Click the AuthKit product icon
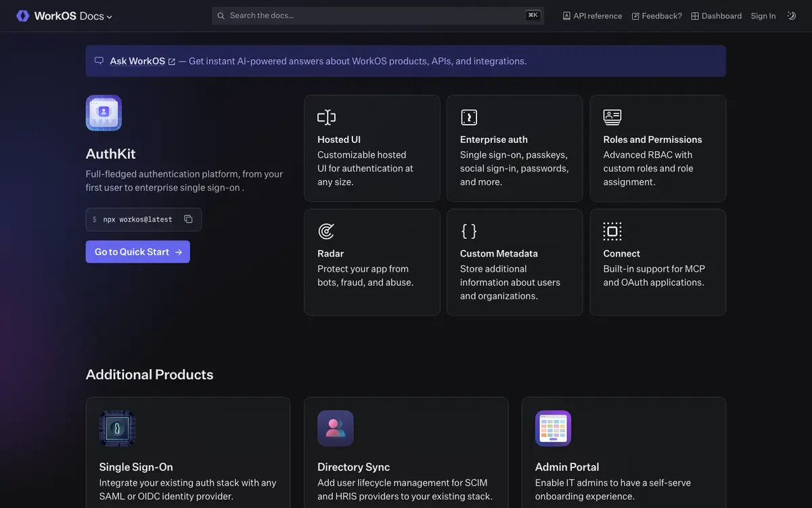Screen dimensions: 812x508 104,112
